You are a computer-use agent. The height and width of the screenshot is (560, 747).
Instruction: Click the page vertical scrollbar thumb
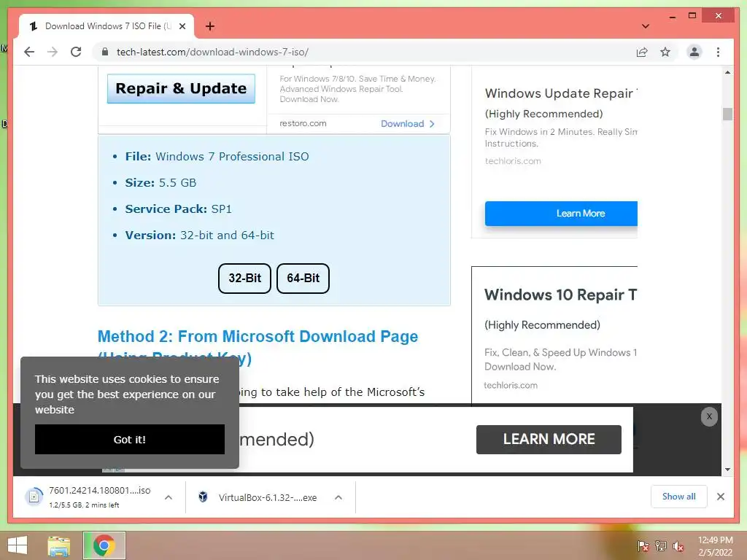727,114
